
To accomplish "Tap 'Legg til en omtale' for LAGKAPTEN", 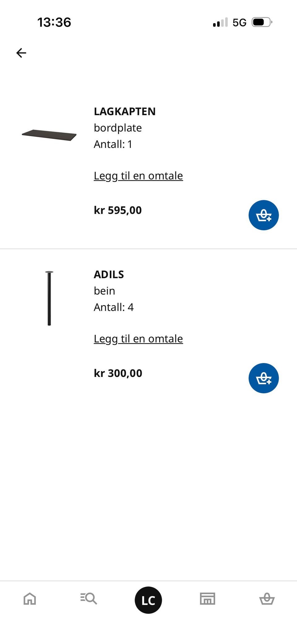I will pyautogui.click(x=138, y=176).
